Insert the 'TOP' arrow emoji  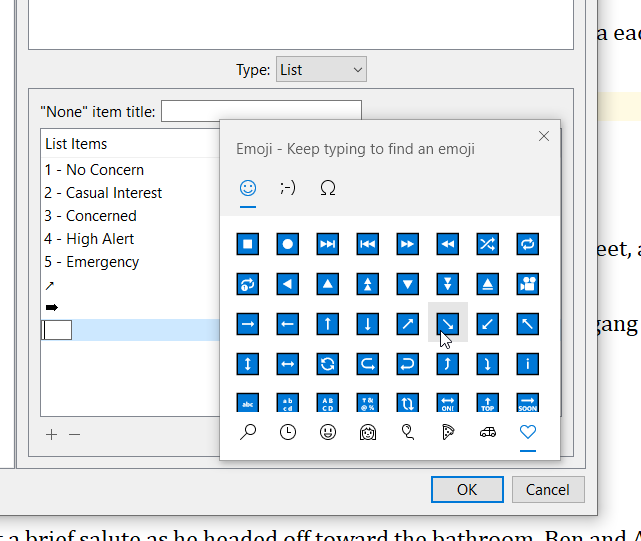click(x=488, y=402)
